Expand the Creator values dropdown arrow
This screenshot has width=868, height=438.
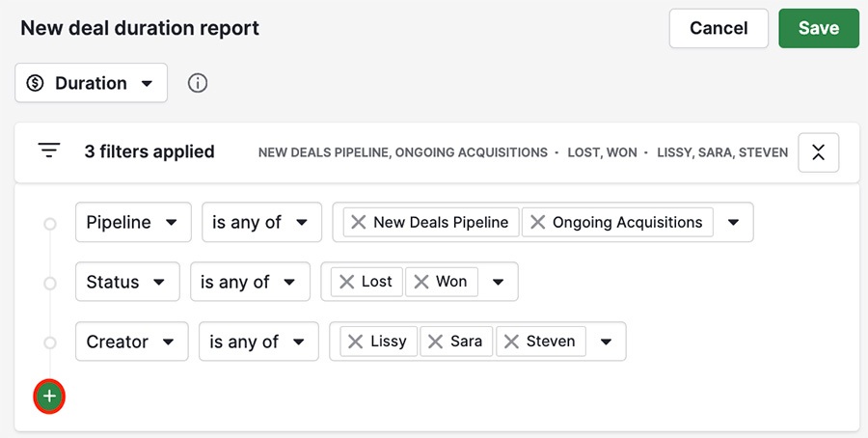[607, 342]
